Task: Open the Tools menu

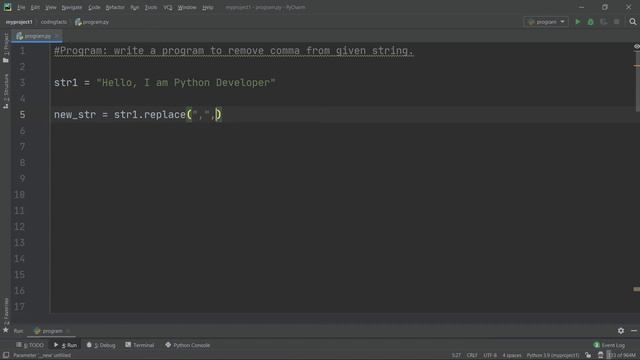Action: 151,7
